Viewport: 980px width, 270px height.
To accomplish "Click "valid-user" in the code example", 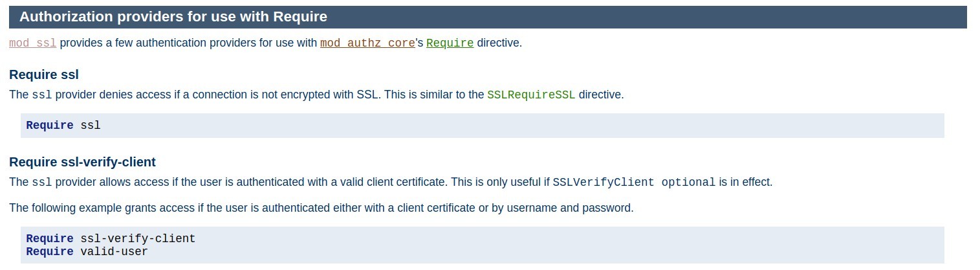I will [x=114, y=251].
